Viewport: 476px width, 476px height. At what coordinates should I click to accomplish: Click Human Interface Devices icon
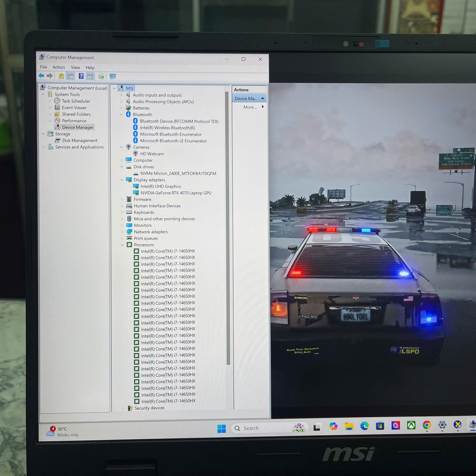coord(129,206)
